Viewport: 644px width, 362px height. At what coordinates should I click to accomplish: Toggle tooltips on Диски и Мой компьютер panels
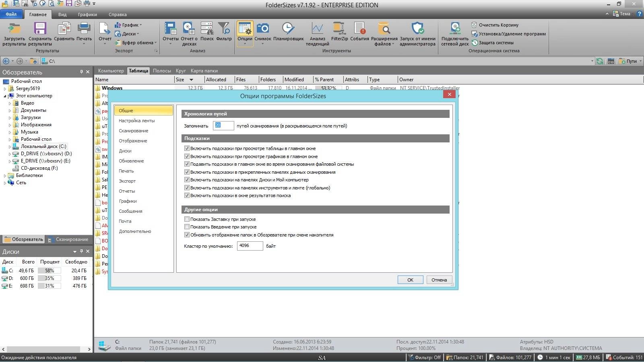tap(187, 180)
